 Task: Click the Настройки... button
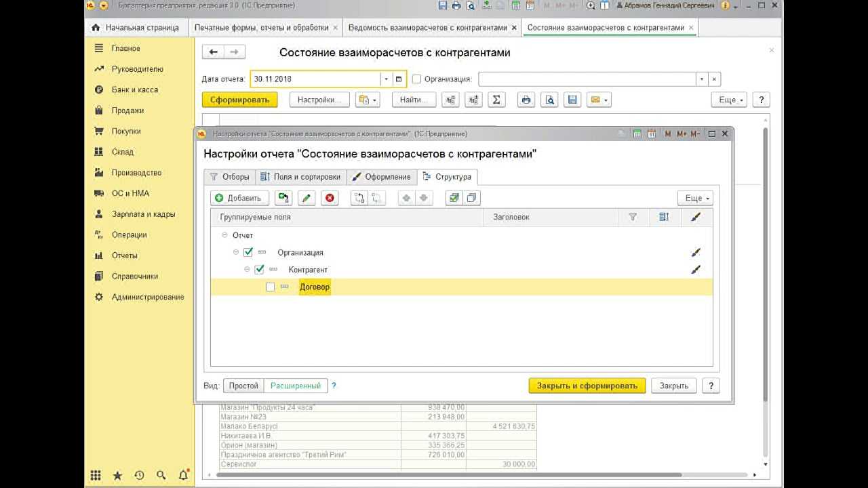tap(319, 100)
